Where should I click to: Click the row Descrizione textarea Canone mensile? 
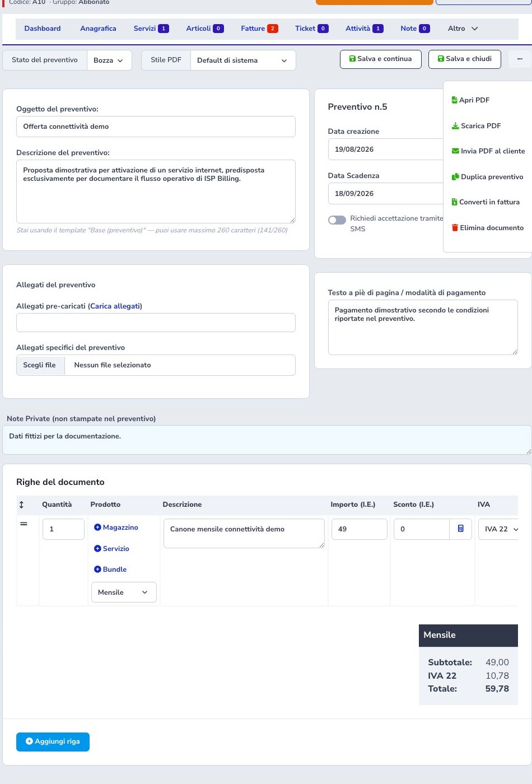[x=244, y=533]
